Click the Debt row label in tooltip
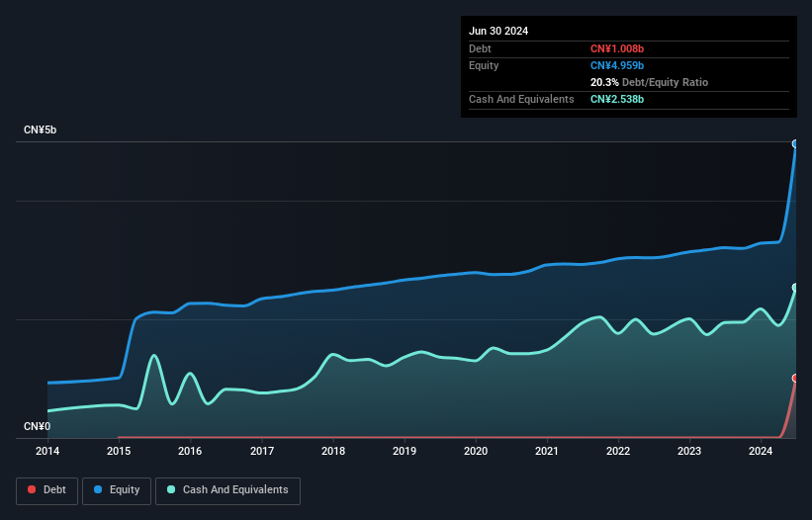Image resolution: width=812 pixels, height=520 pixels. (x=480, y=48)
